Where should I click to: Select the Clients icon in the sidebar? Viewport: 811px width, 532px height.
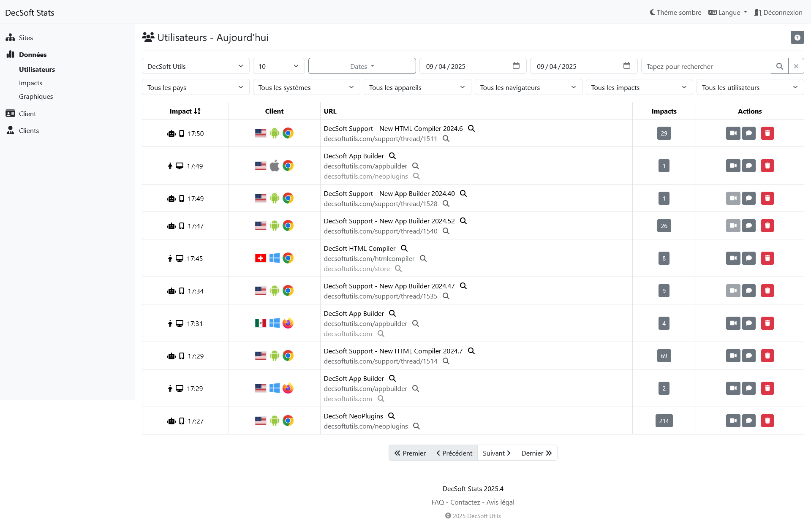[x=10, y=130]
